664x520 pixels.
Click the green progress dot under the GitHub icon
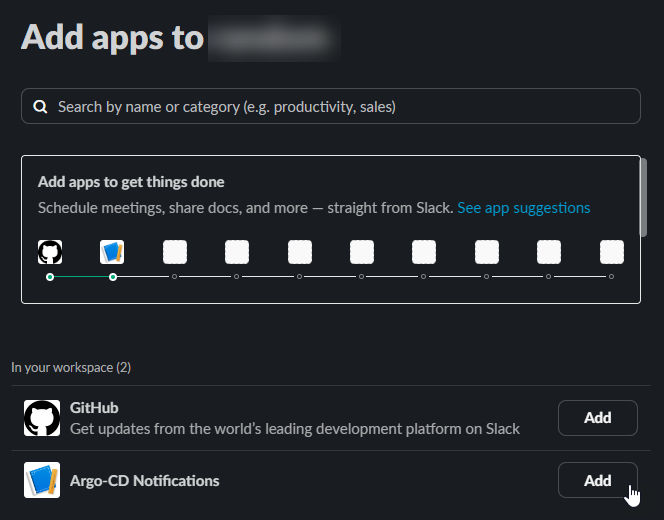(x=50, y=277)
